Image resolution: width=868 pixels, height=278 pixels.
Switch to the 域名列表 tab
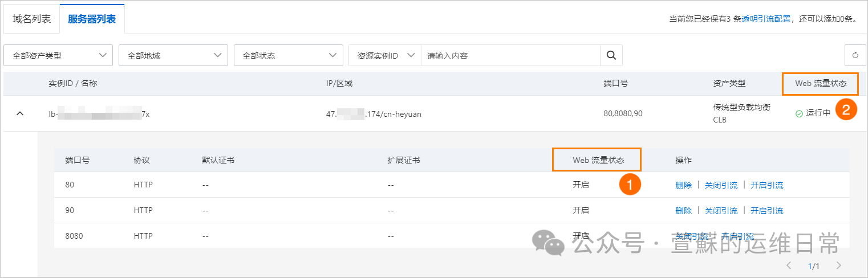(32, 19)
